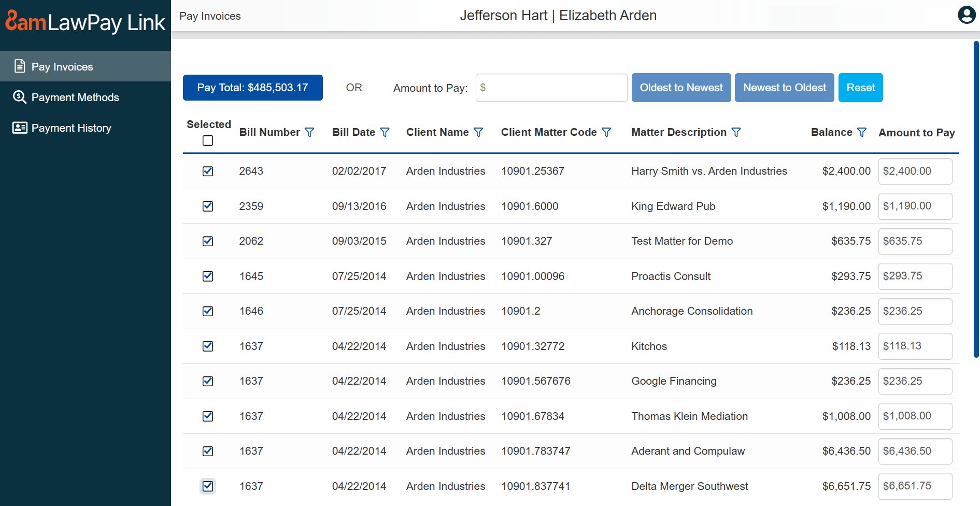Reset the invoice sorting

(x=861, y=88)
